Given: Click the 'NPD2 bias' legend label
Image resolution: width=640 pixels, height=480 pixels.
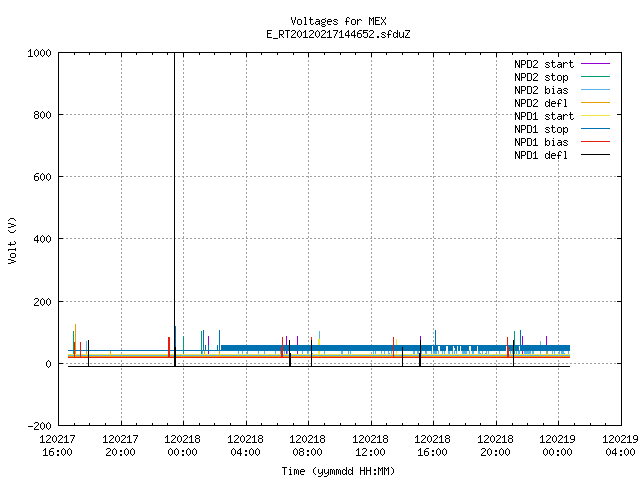Looking at the screenshot, I should [541, 90].
